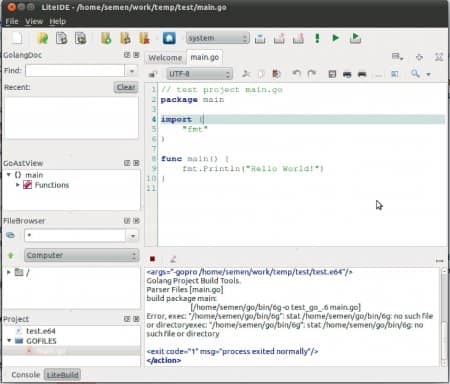Click the save file icon

click(x=61, y=38)
